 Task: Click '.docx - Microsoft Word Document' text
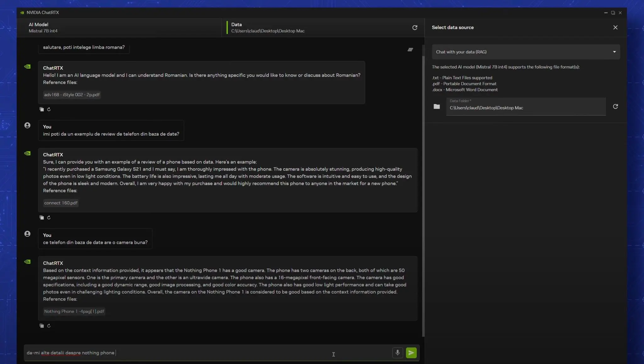pyautogui.click(x=465, y=90)
